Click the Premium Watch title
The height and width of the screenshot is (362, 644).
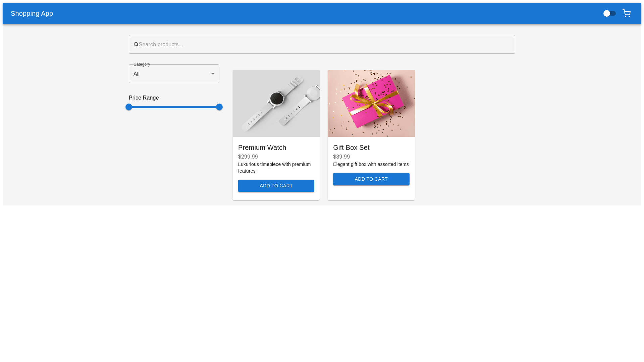tap(262, 147)
